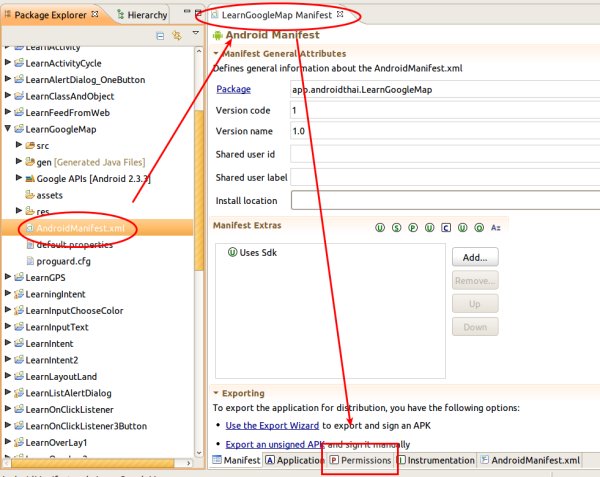This screenshot has height=477, width=600.
Task: Select the bottom Manifest tab
Action: click(236, 460)
